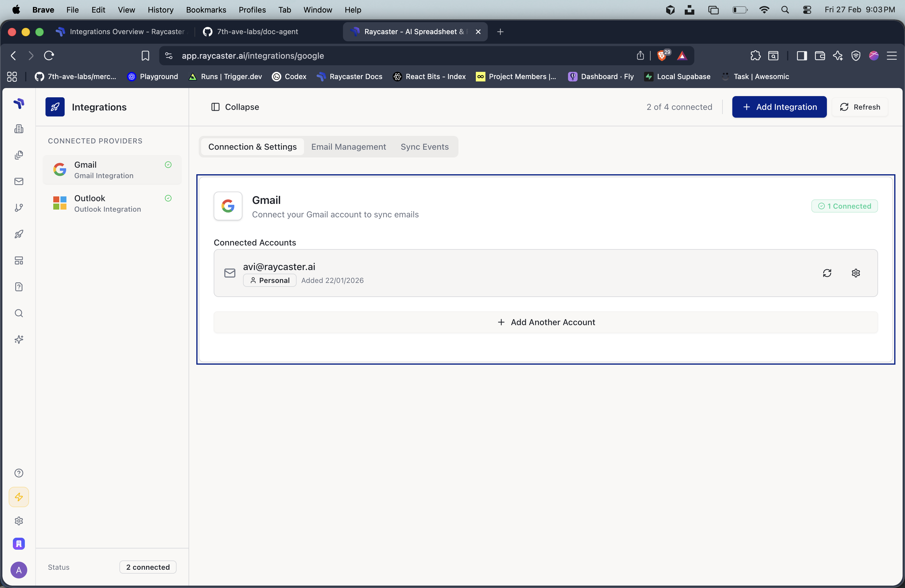Select the rocket Integrations icon in sidebar
The height and width of the screenshot is (588, 905).
(19, 234)
